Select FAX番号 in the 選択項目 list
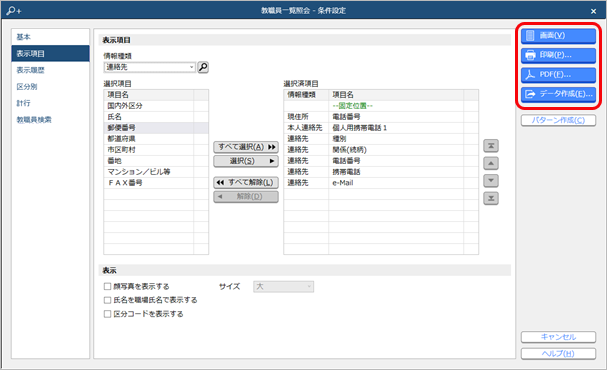 (156, 183)
